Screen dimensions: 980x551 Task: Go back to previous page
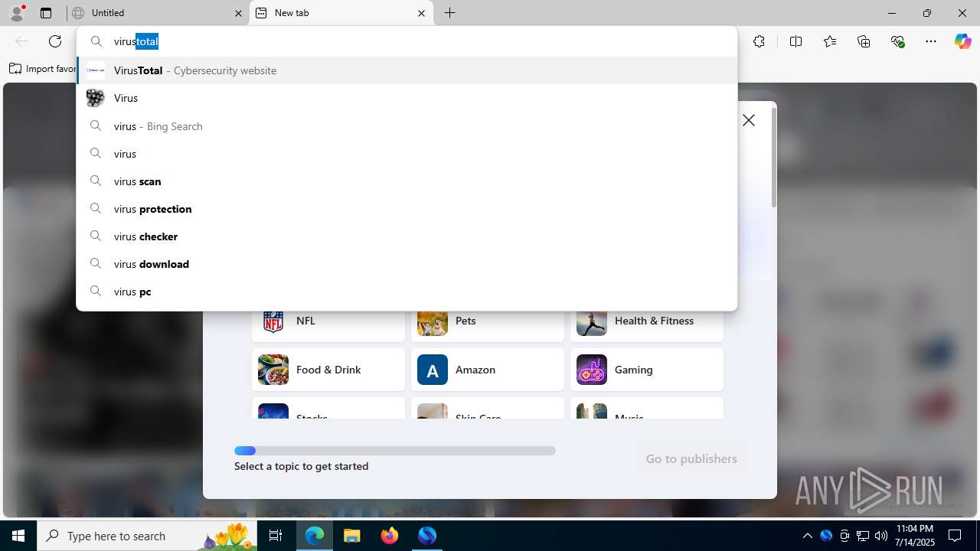coord(21,41)
